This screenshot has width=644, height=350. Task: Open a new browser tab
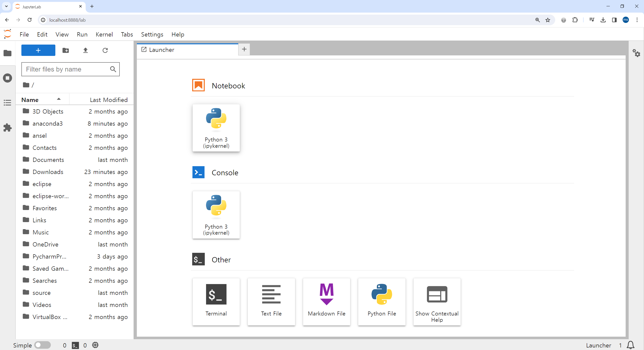pyautogui.click(x=92, y=6)
